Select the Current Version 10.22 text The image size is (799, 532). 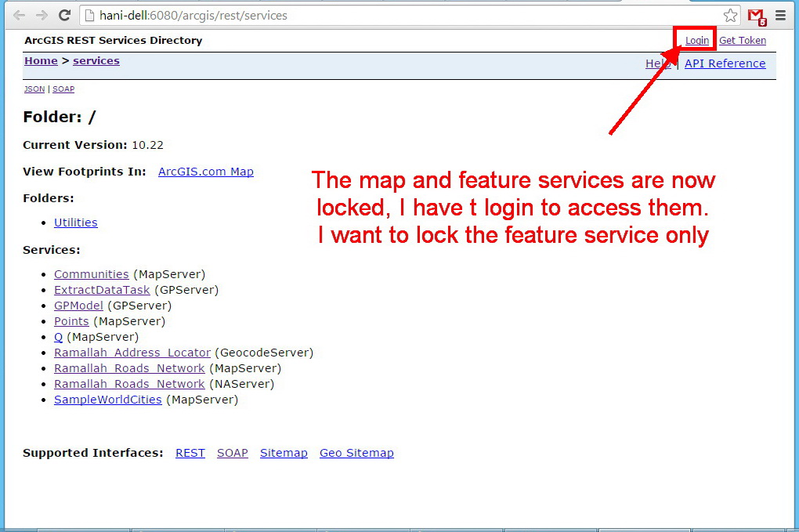pyautogui.click(x=93, y=145)
